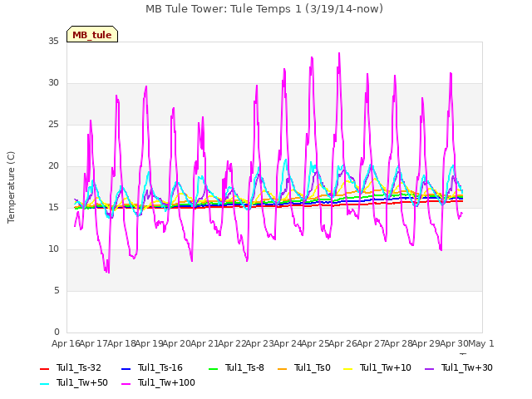The width and height of the screenshot is (532, 399).
Task: Click the Apr 24 x-axis label
Action: pyautogui.click(x=288, y=343)
